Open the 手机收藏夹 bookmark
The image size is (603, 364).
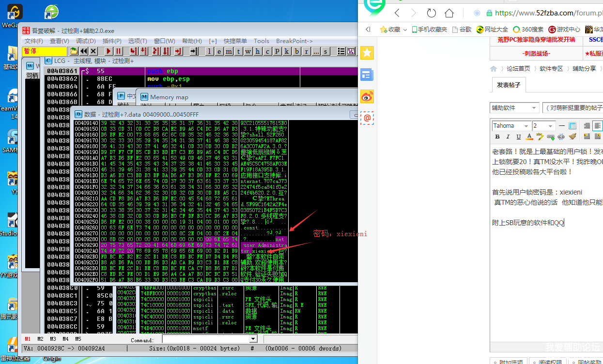tap(430, 29)
